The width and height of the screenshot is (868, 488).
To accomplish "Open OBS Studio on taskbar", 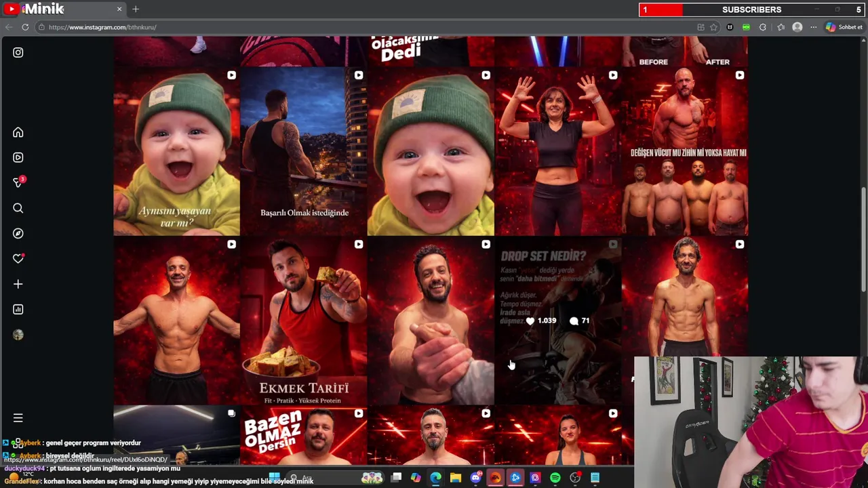I will (576, 478).
